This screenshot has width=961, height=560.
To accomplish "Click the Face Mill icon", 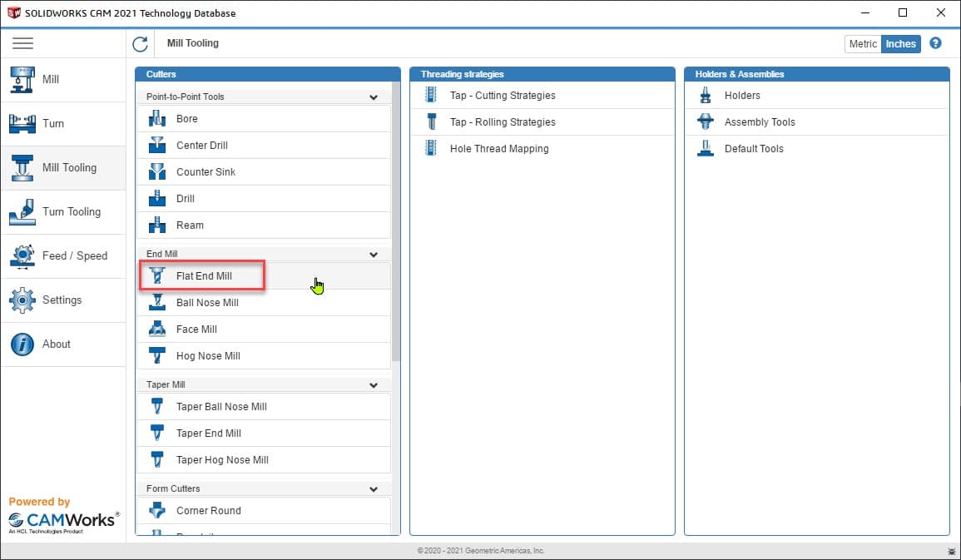I will click(x=157, y=330).
